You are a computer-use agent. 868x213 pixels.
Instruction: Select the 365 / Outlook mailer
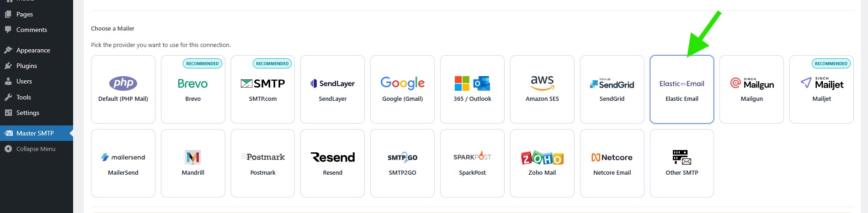tap(472, 89)
